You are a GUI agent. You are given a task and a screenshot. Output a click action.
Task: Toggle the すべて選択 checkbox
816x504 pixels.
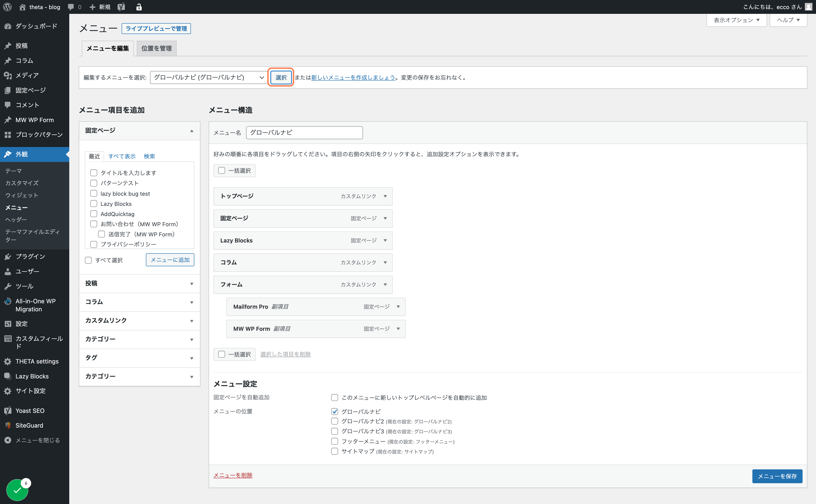[x=88, y=260]
